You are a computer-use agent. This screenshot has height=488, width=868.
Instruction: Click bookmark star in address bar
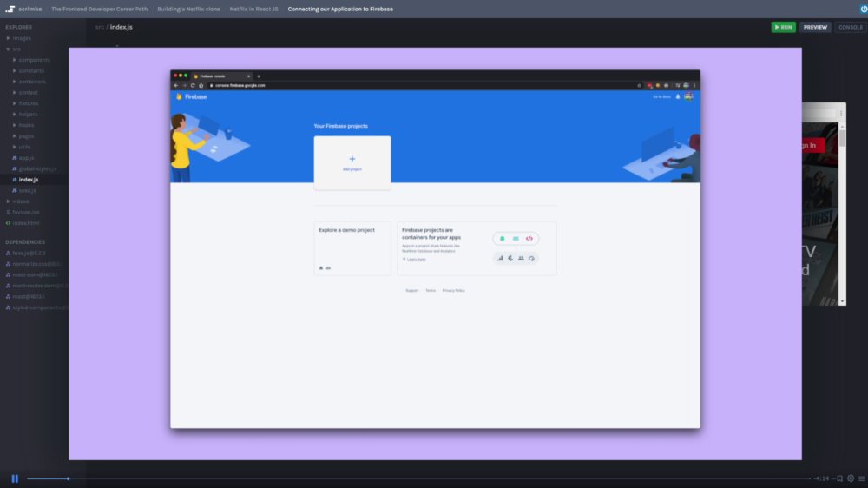[x=640, y=85]
